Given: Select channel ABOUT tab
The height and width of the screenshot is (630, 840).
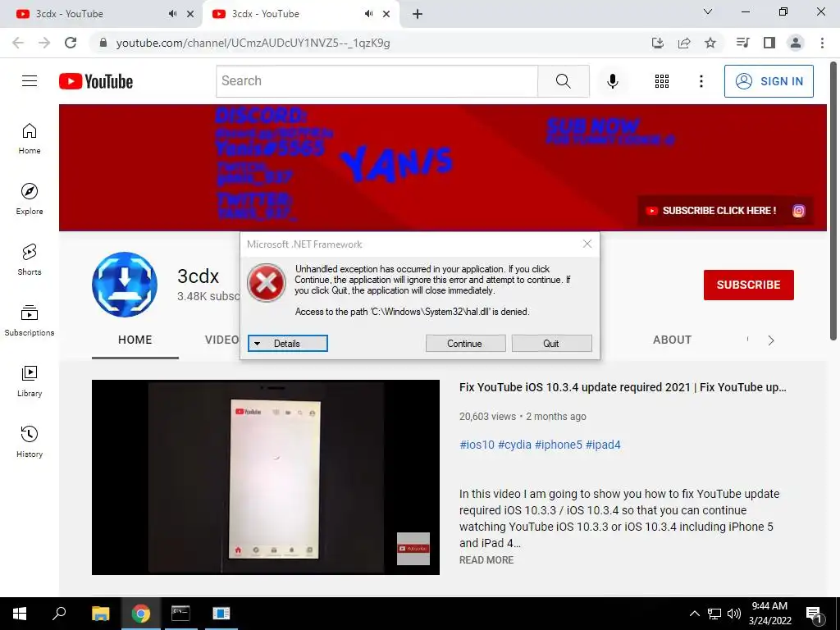Looking at the screenshot, I should 672,340.
